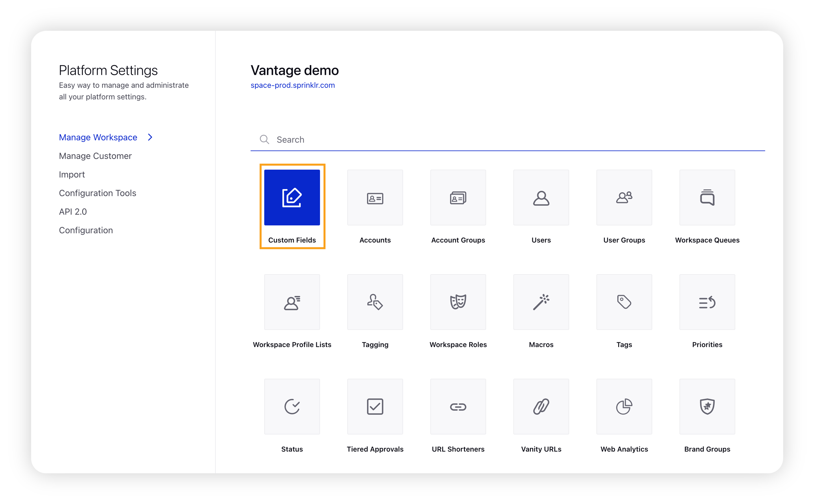Click the Workspace Queues label
Image resolution: width=814 pixels, height=504 pixels.
pos(707,240)
